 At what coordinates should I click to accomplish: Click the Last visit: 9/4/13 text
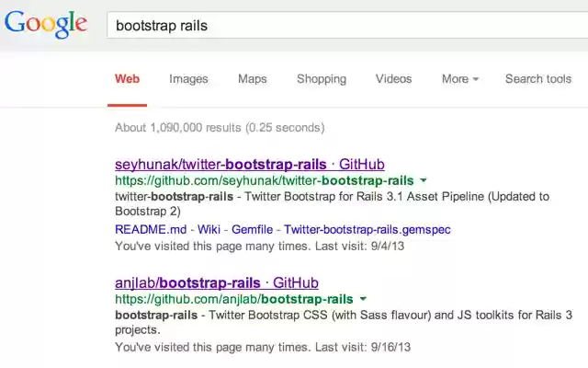click(359, 246)
